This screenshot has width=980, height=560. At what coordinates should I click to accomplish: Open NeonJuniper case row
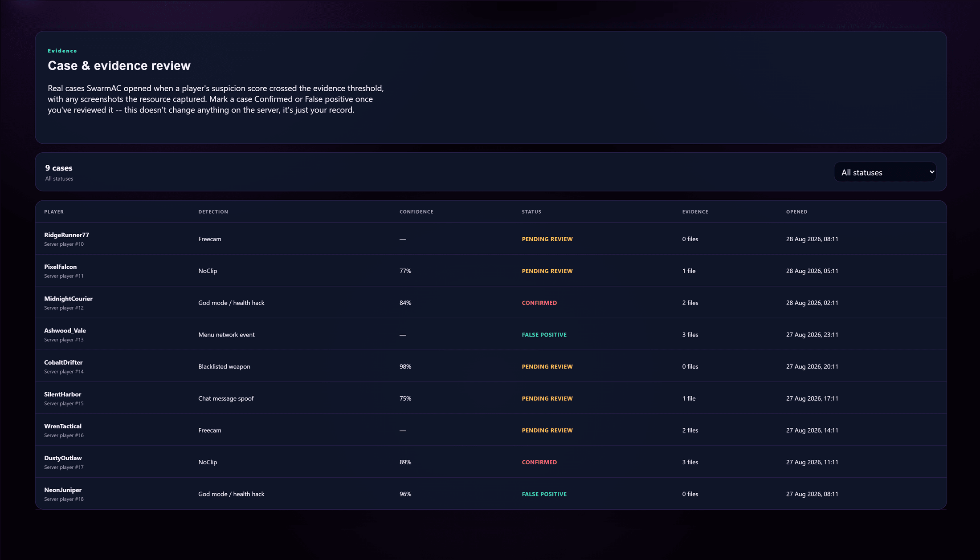(x=491, y=494)
